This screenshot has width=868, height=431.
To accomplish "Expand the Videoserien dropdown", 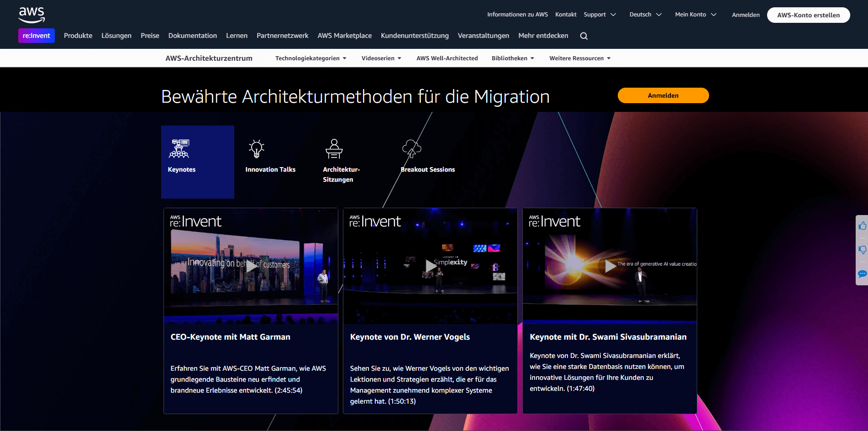I will [381, 58].
